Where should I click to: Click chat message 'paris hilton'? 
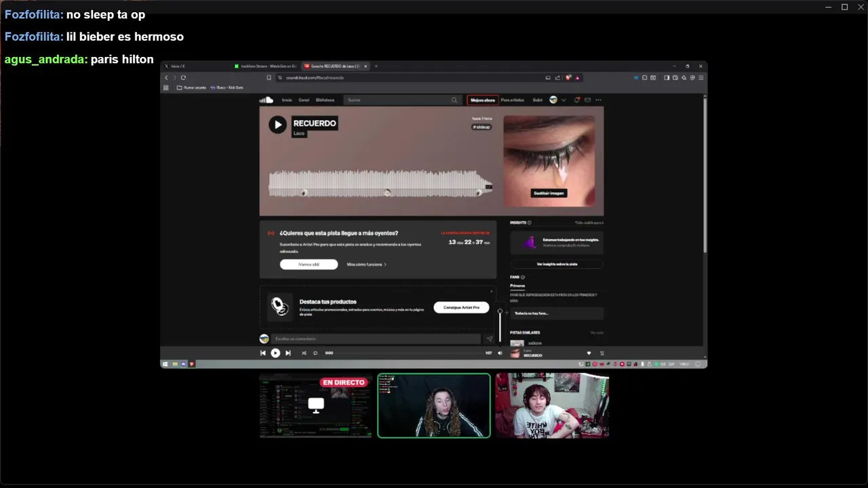(x=122, y=59)
